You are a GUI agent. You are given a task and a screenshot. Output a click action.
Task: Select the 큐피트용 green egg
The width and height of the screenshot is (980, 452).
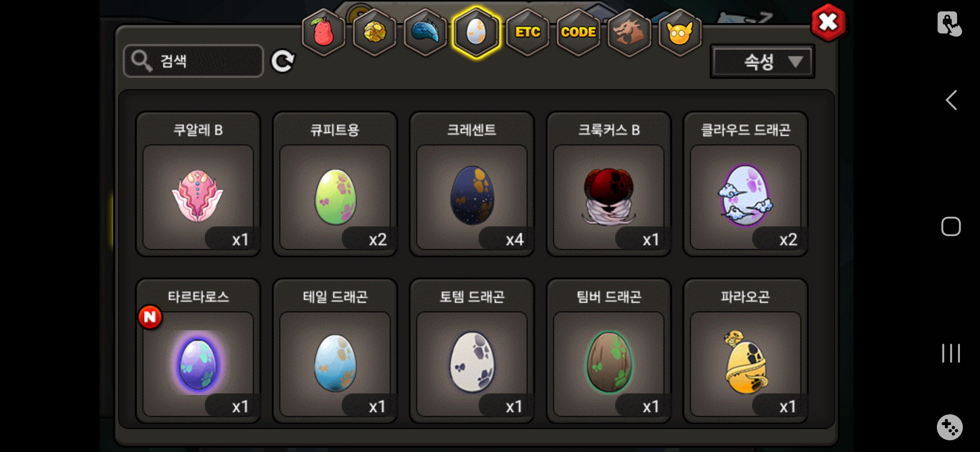[x=335, y=184]
